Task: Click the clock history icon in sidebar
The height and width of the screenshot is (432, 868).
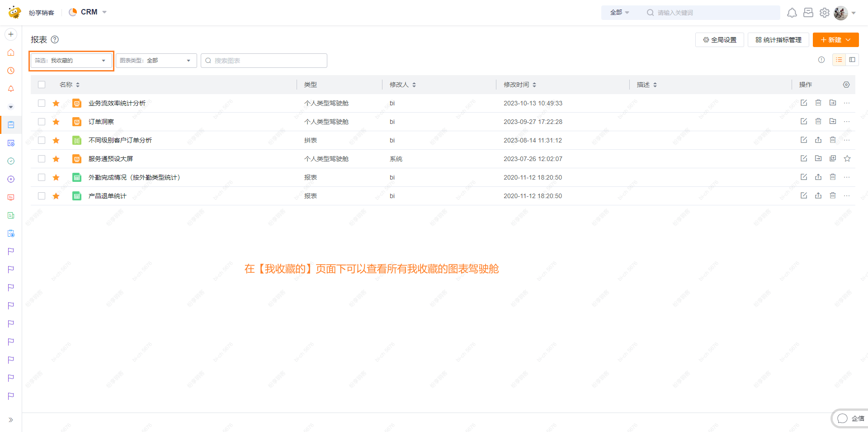Action: click(10, 71)
